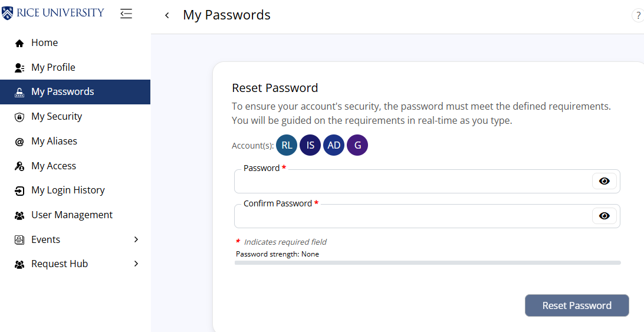This screenshot has width=644, height=332.
Task: Click the My Profile person icon
Action: pos(19,68)
